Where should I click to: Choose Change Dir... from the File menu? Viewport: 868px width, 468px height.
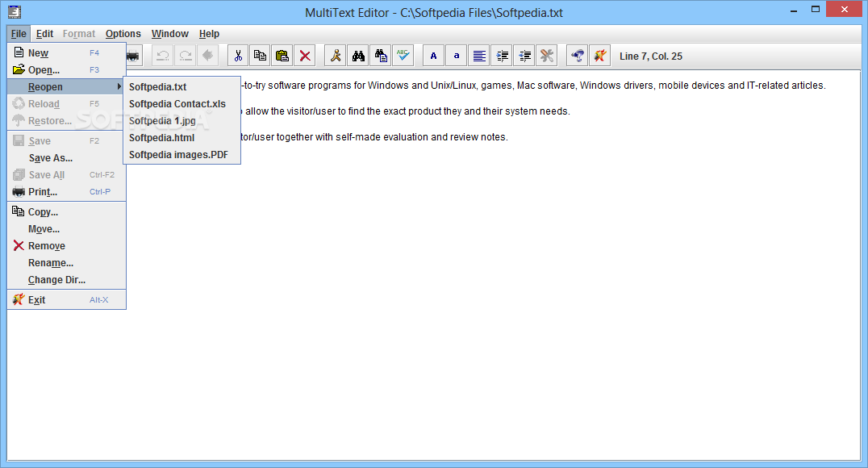click(66, 280)
